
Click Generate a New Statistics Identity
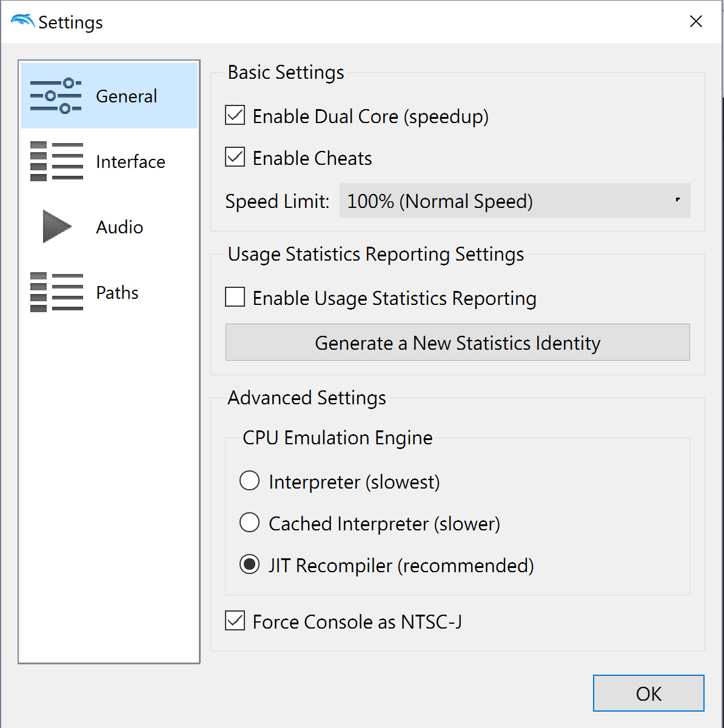[458, 342]
